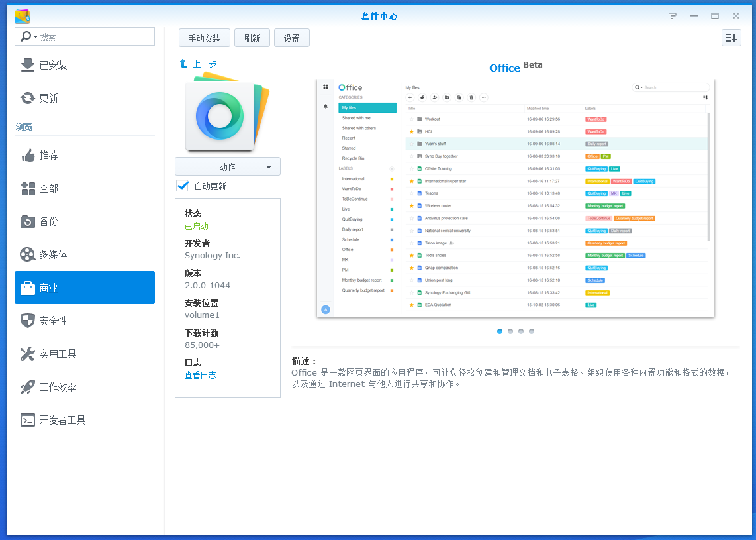Image resolution: width=756 pixels, height=540 pixels.
Task: Click the Office screenshot preview image
Action: (516, 198)
